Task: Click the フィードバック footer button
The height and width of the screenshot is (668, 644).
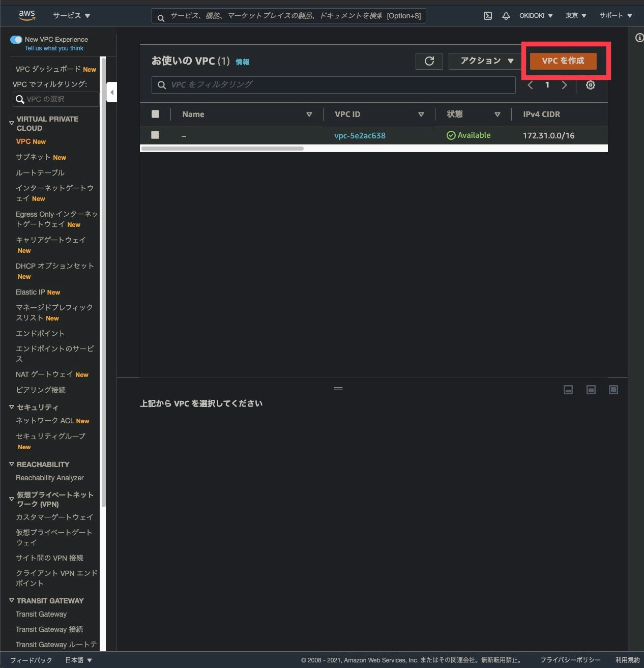Action: point(31,660)
